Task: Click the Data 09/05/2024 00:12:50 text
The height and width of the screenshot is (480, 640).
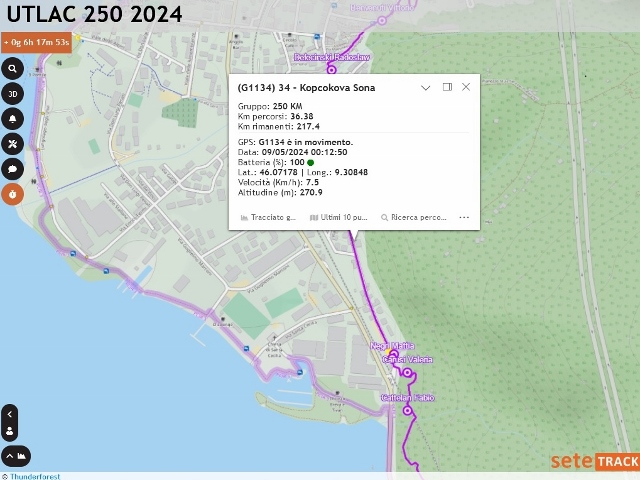Action: pos(292,152)
